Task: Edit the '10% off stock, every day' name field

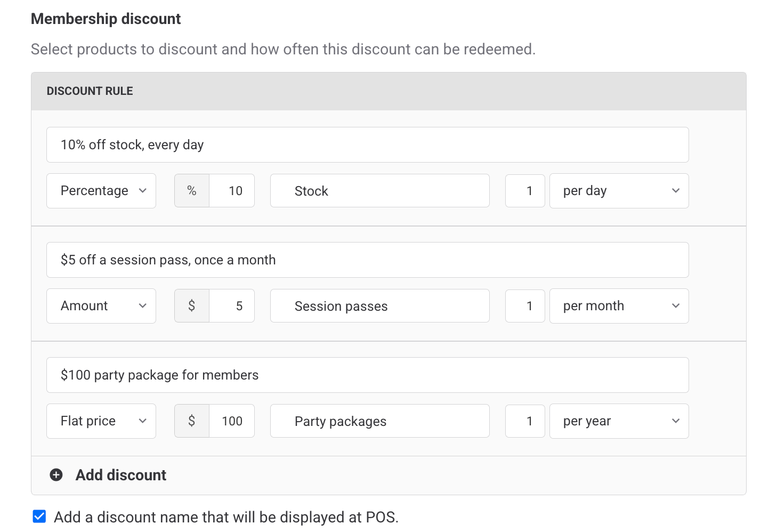Action: (367, 145)
